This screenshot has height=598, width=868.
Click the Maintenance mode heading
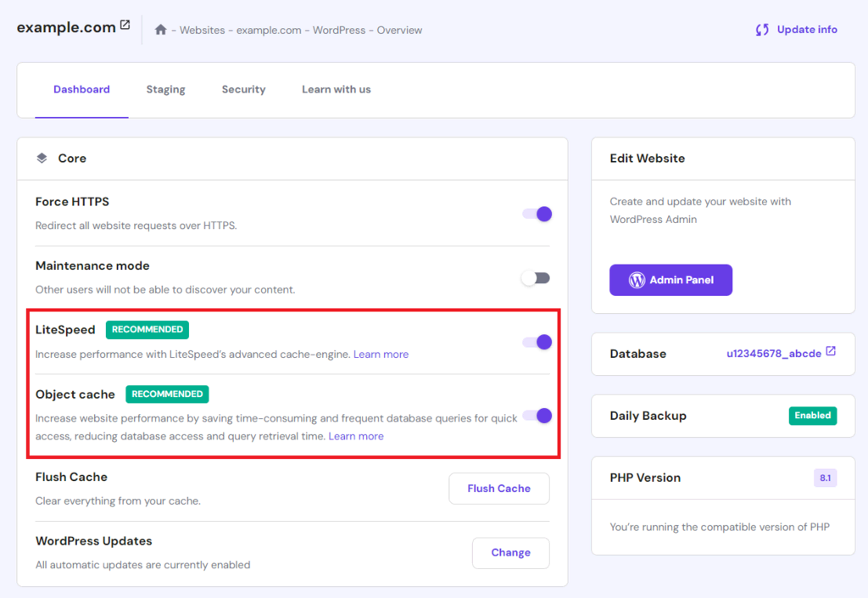point(92,265)
